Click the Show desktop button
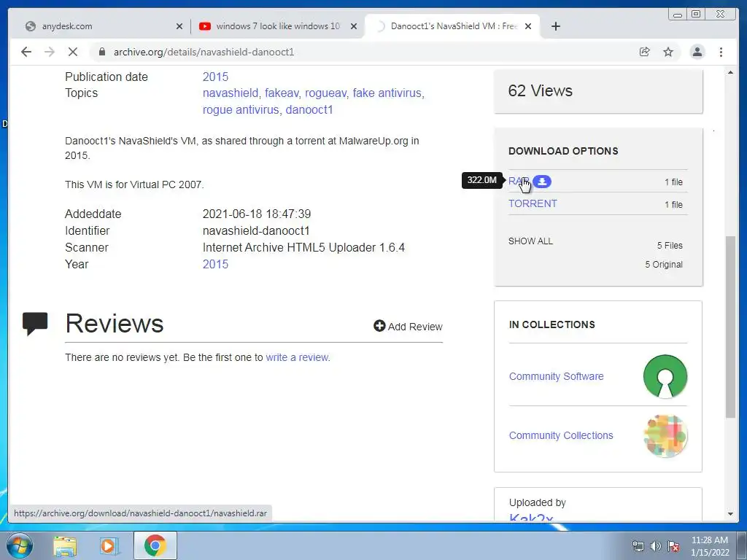The width and height of the screenshot is (747, 560). coord(742,545)
